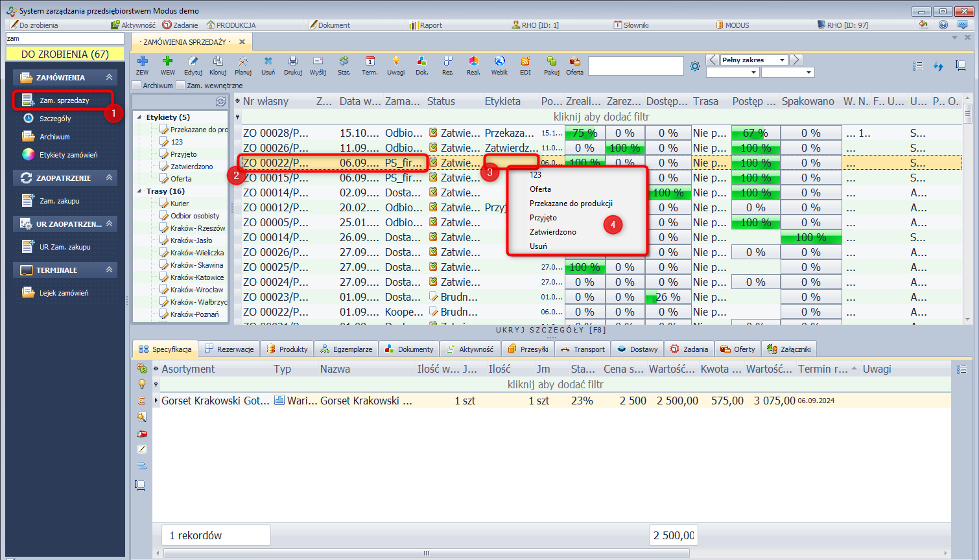Click the Klonuj clone icon

(218, 65)
